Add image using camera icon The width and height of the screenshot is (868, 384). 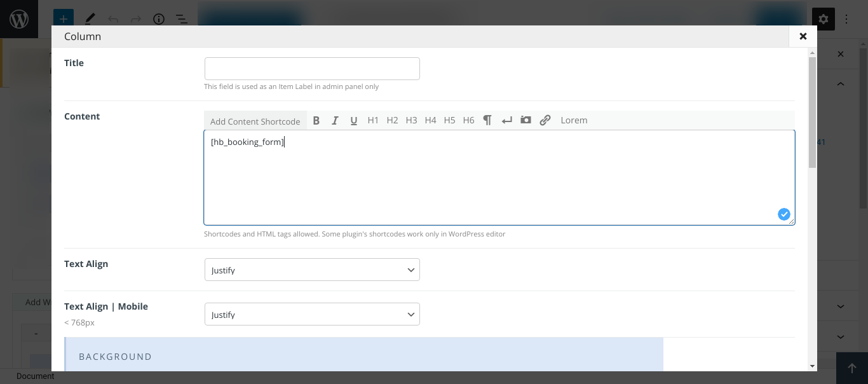coord(526,120)
